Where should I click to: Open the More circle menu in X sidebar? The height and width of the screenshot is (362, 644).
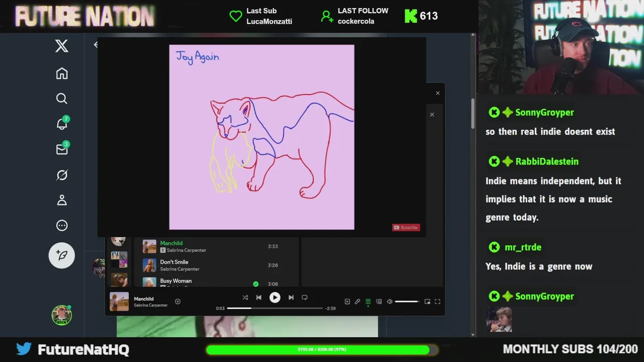[61, 225]
